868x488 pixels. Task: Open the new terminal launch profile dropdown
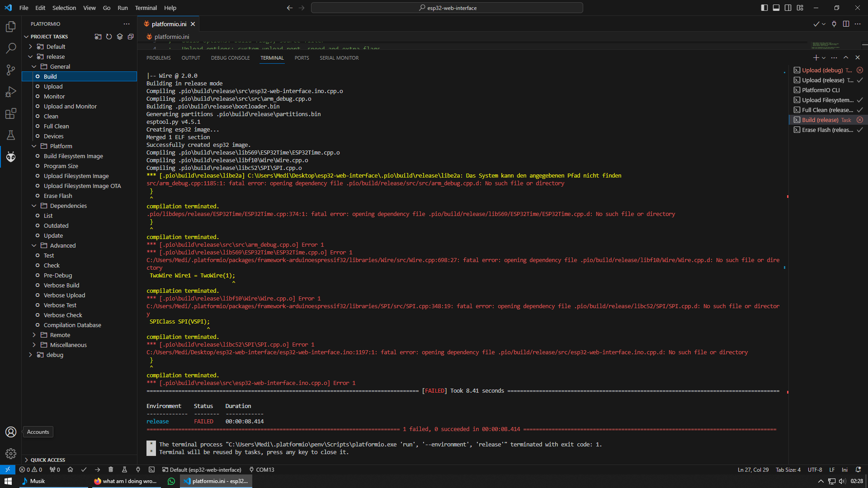click(824, 58)
